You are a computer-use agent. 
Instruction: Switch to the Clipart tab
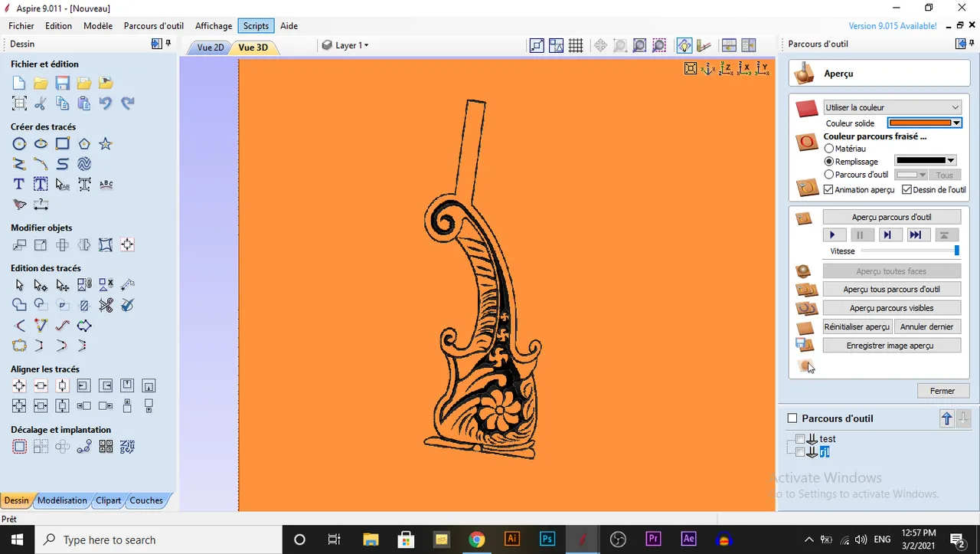(108, 500)
